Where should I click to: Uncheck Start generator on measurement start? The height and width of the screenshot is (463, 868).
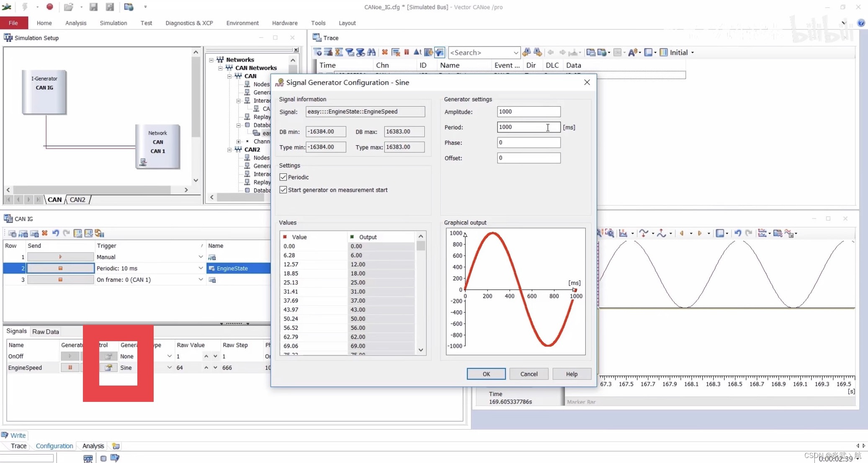coord(283,190)
